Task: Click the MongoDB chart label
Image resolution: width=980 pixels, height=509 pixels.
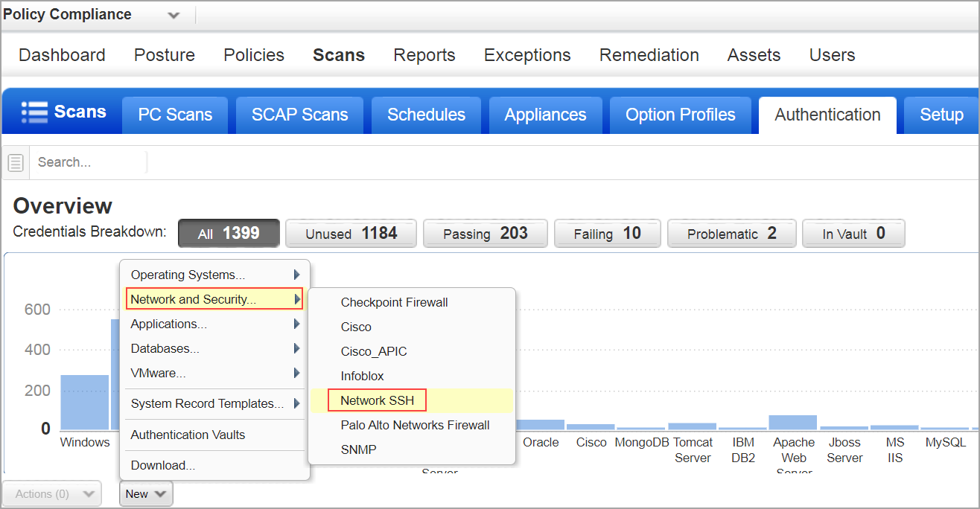Action: (641, 442)
